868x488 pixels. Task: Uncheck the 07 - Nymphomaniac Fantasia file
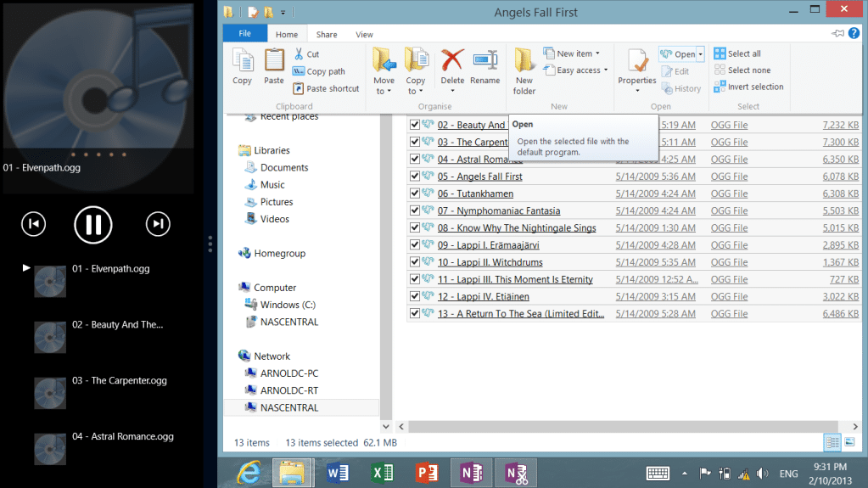tap(414, 210)
